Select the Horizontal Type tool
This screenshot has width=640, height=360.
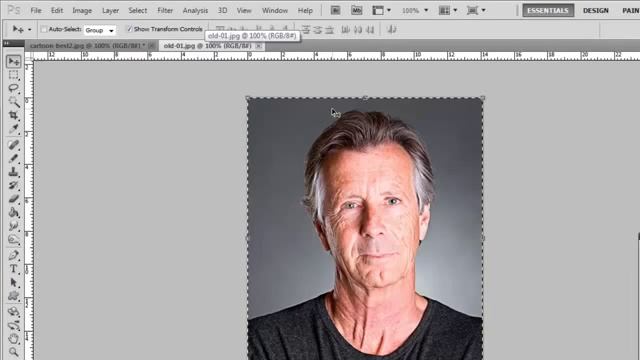tap(13, 269)
